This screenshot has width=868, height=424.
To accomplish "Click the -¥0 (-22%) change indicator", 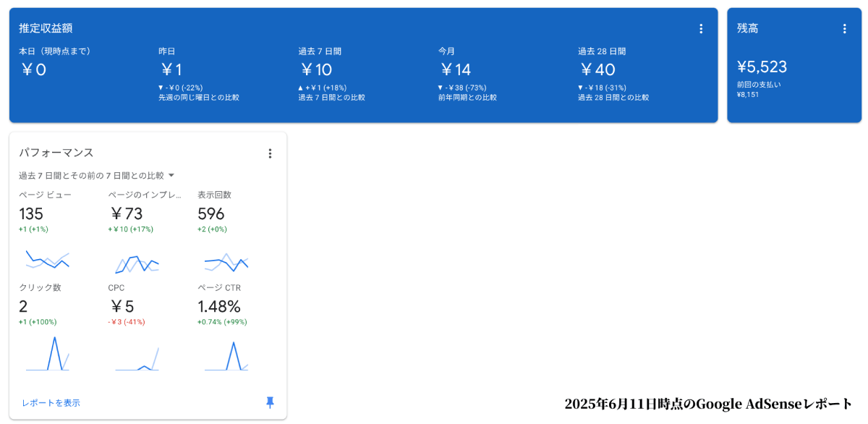I will click(180, 88).
